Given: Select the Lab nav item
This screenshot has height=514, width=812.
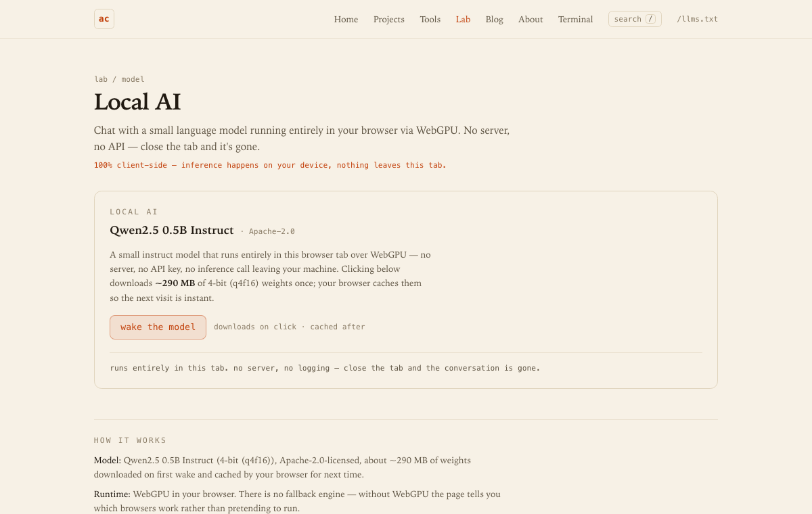Looking at the screenshot, I should 463,19.
